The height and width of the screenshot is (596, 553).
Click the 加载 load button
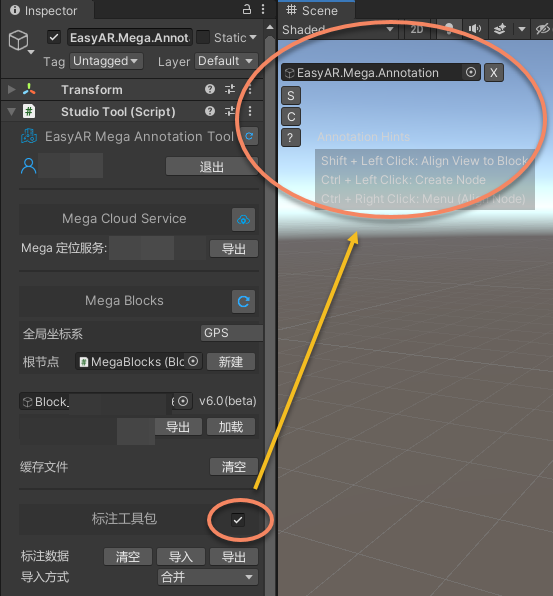click(x=231, y=426)
